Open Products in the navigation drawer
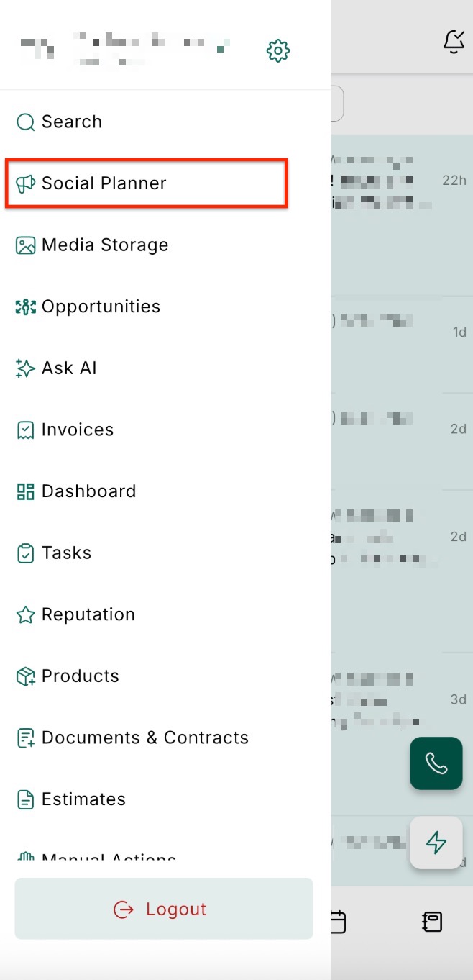 pyautogui.click(x=81, y=676)
